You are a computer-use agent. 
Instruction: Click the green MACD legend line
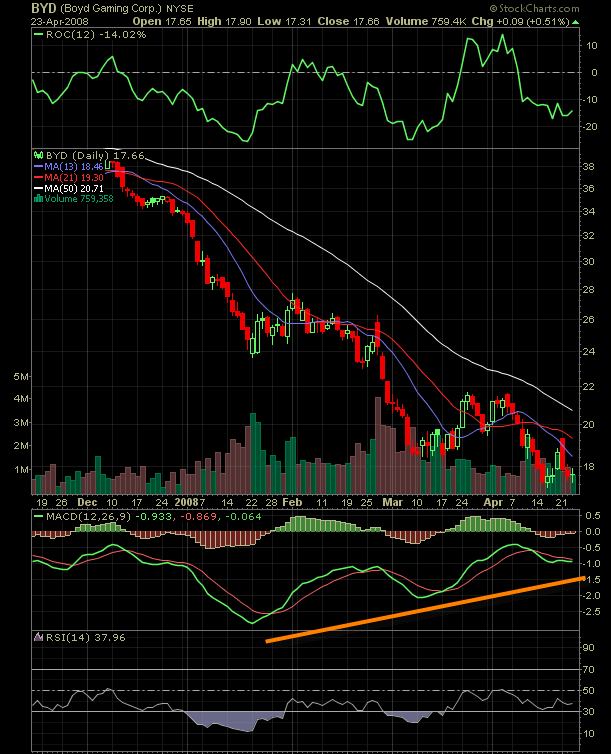[38, 516]
